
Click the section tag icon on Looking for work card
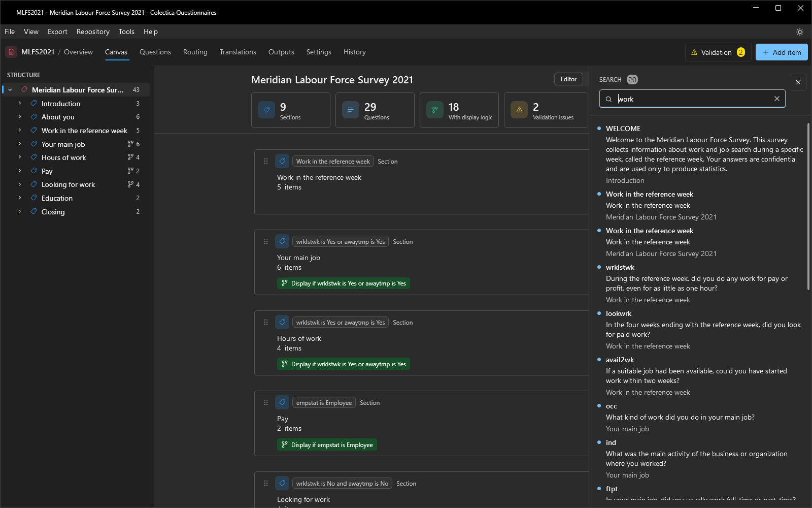pyautogui.click(x=282, y=483)
